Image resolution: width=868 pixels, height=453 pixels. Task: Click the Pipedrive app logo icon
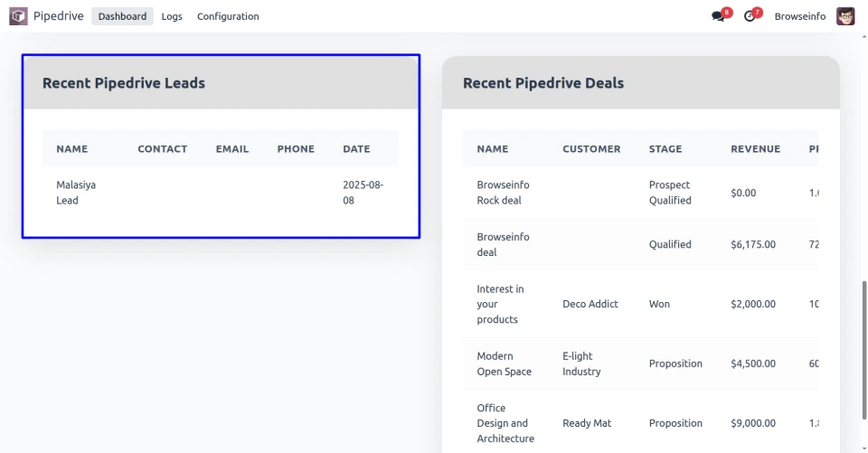18,16
